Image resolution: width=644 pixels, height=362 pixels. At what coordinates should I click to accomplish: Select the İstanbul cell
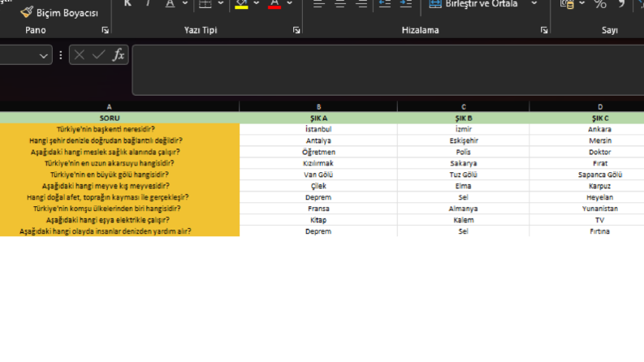(318, 129)
